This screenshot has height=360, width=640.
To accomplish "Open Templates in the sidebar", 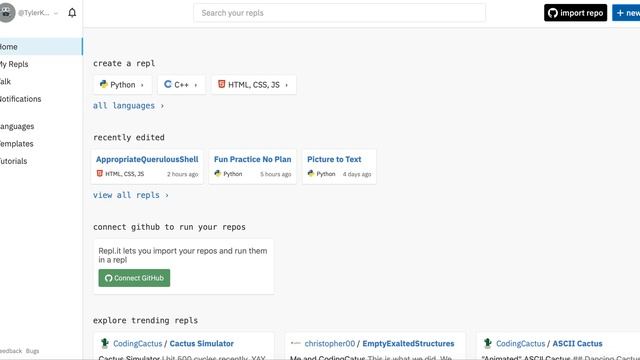I will click(x=16, y=144).
